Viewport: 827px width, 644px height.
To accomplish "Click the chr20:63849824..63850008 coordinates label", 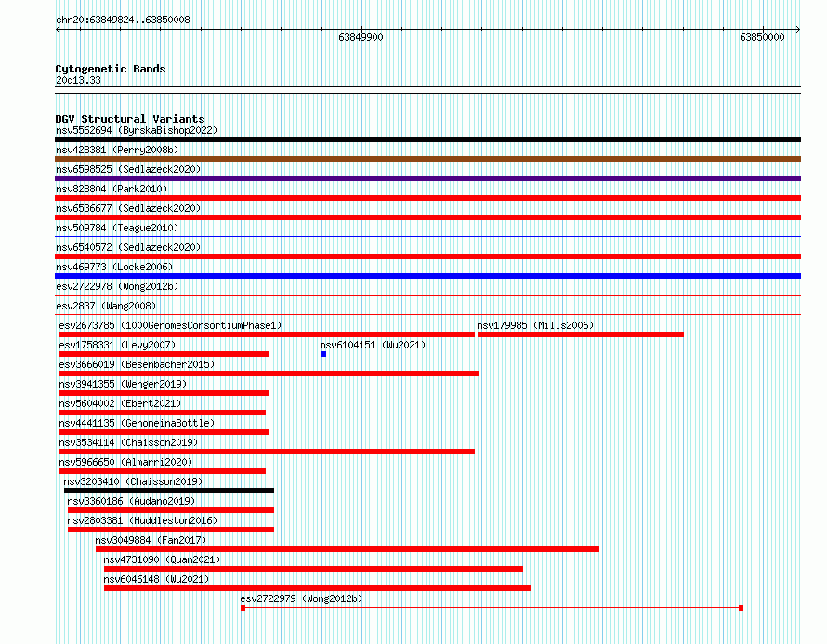I will pos(123,20).
